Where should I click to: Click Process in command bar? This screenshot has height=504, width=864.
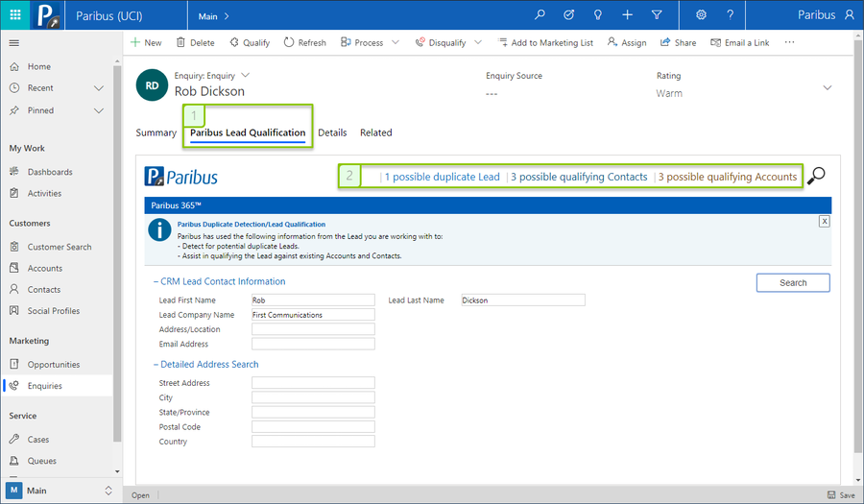pos(362,42)
